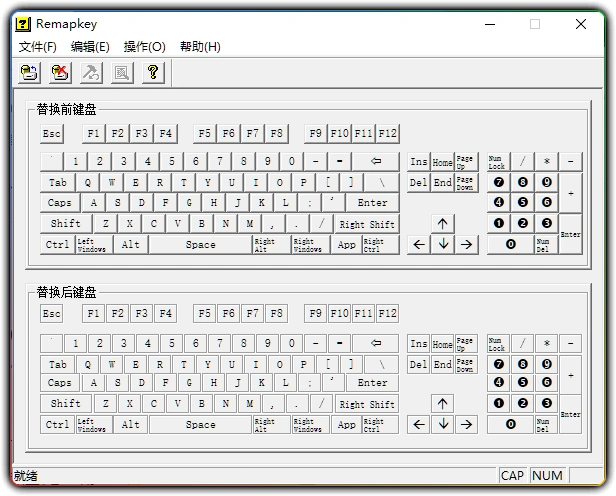616x496 pixels.
Task: Click the save-and-exit disk toolbar icon
Action: 29,73
